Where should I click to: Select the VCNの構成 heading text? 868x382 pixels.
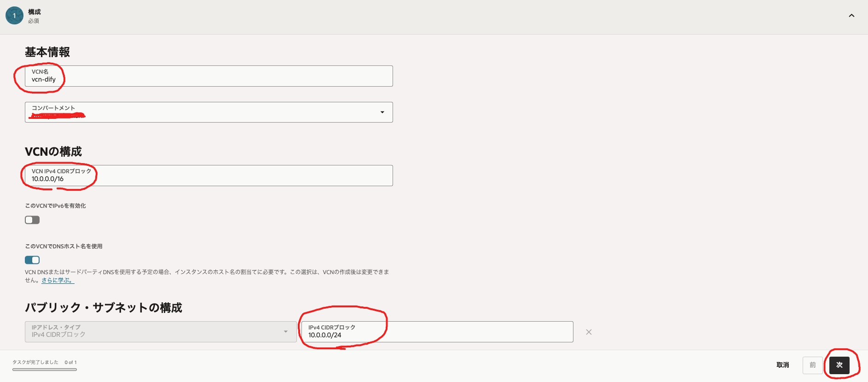[53, 152]
